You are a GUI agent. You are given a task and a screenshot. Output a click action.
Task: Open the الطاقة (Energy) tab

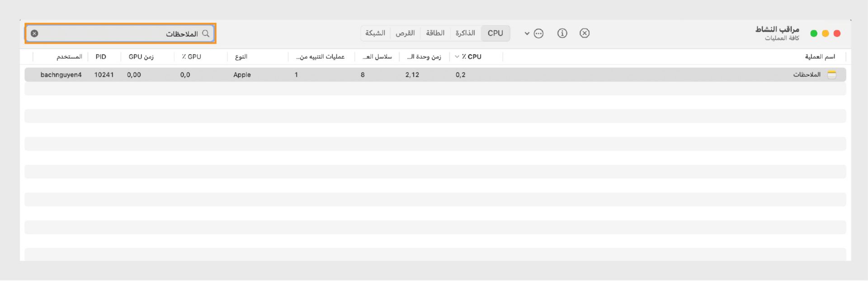pyautogui.click(x=435, y=33)
